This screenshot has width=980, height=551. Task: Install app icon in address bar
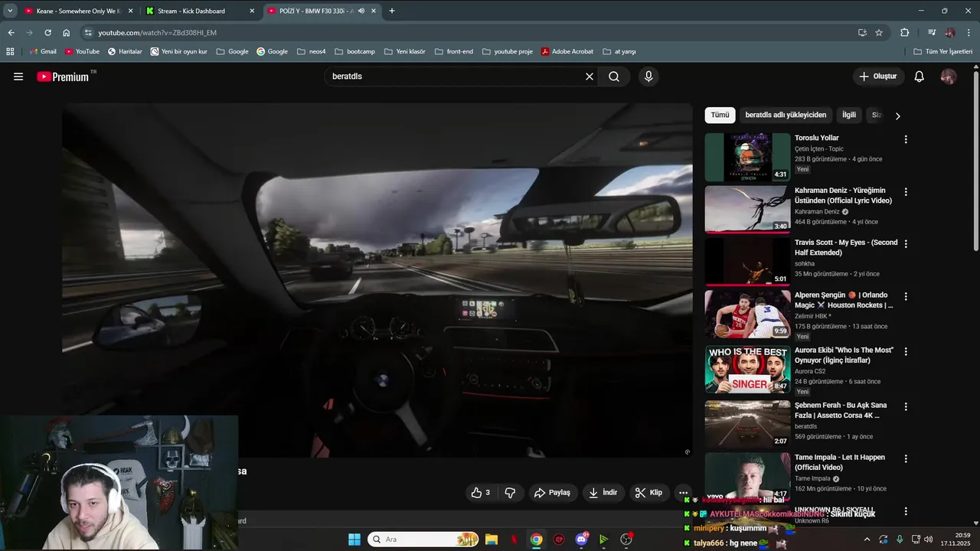point(862,33)
